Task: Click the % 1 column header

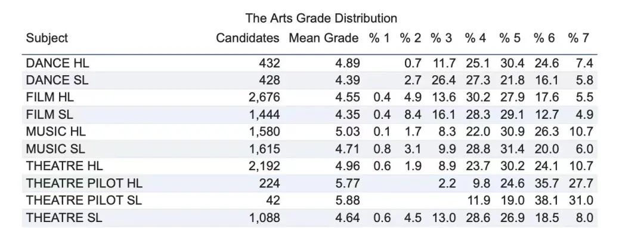Action: 379,38
